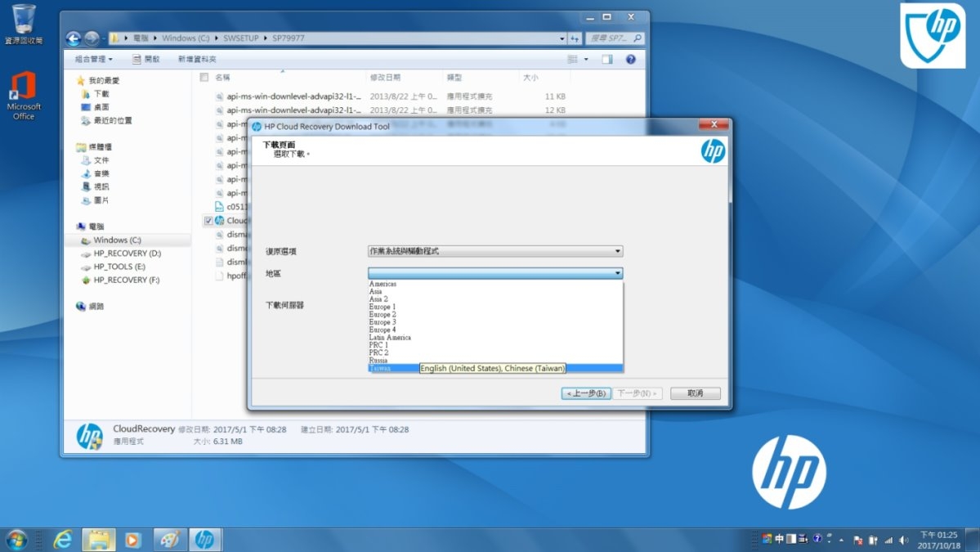The width and height of the screenshot is (980, 552).
Task: Expand the view options arrow in Explorer
Action: point(586,60)
